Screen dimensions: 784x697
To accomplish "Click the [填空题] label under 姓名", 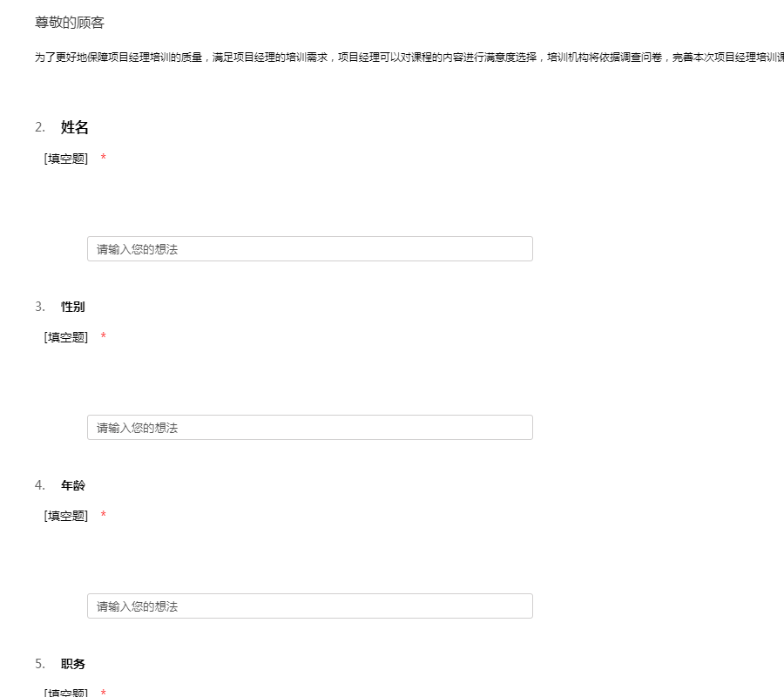I will click(x=66, y=159).
